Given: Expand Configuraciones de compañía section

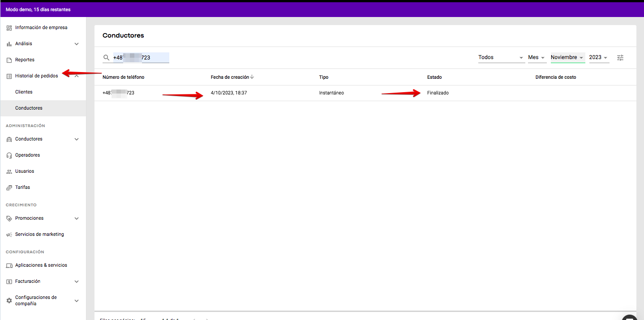Looking at the screenshot, I should (x=77, y=301).
